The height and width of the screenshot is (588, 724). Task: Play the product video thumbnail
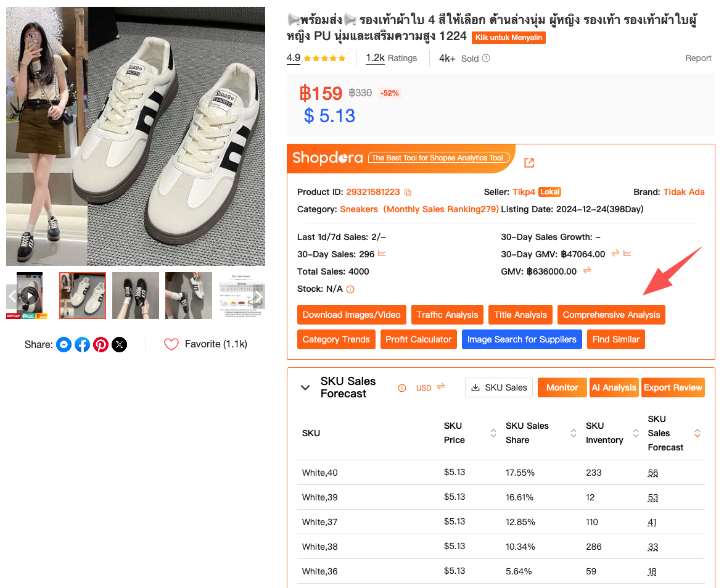click(x=29, y=296)
